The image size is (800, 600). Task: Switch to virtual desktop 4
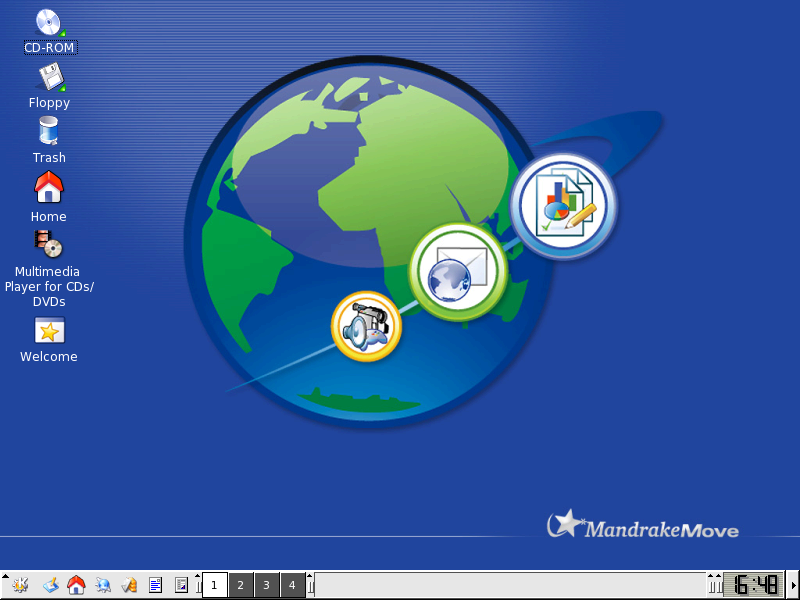tap(292, 585)
